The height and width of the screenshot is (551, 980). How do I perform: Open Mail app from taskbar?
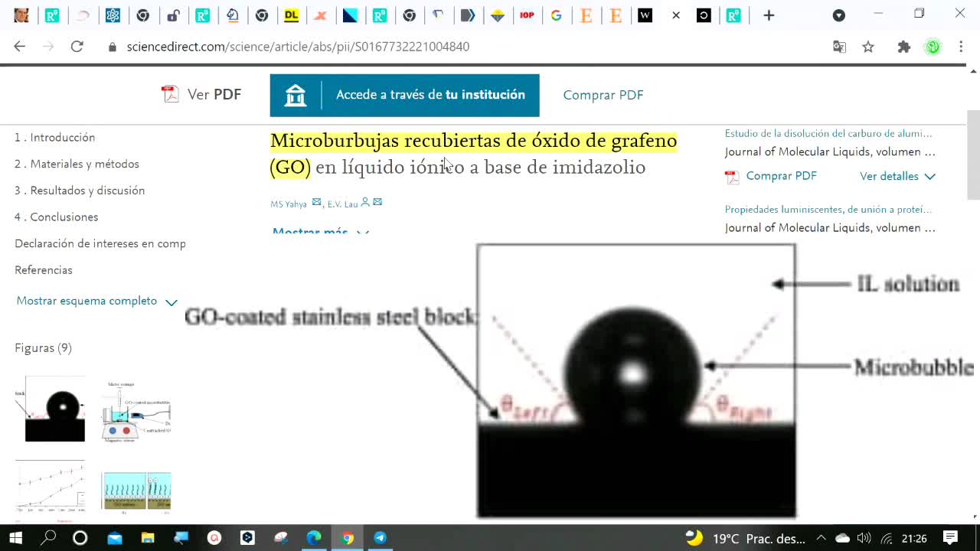pyautogui.click(x=115, y=538)
